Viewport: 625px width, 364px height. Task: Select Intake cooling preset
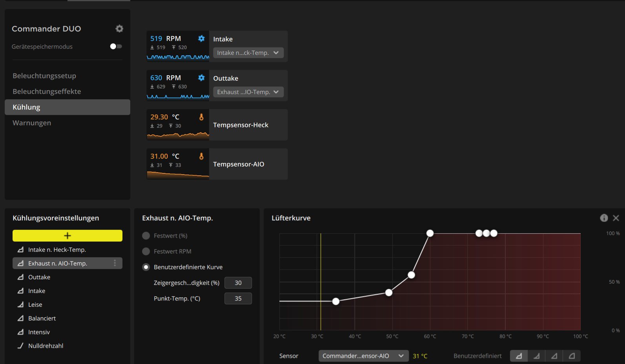pos(67,291)
